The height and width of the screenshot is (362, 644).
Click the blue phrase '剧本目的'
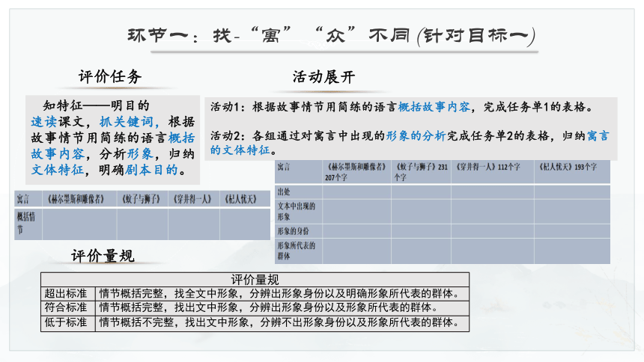point(151,170)
